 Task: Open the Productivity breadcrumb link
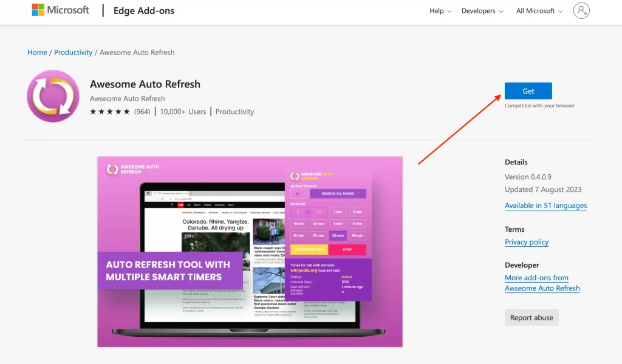tap(73, 52)
